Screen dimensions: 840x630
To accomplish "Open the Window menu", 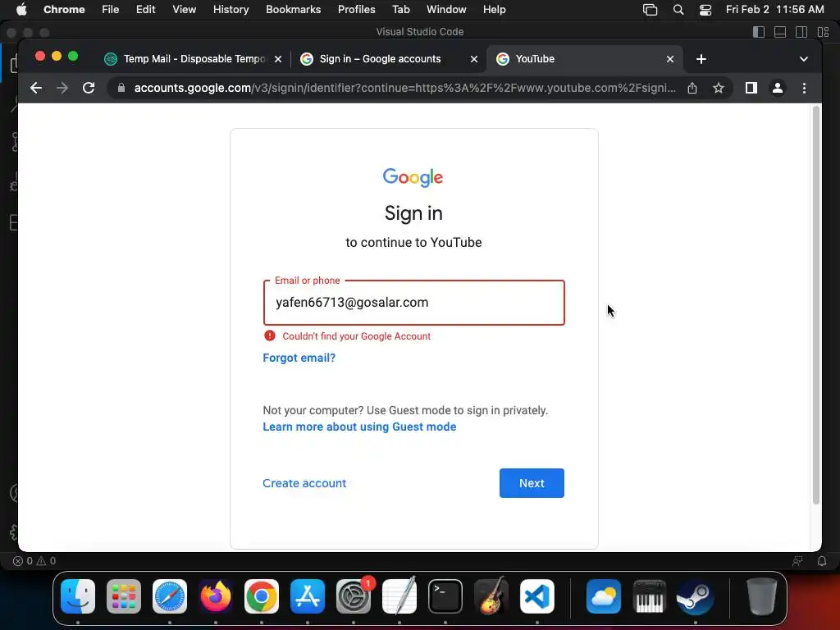I will coord(446,10).
